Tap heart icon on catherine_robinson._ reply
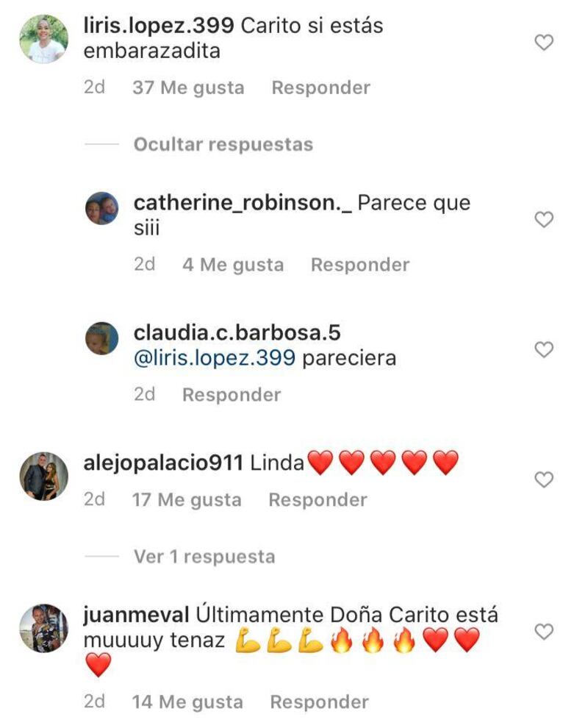Image resolution: width=588 pixels, height=728 pixels. point(544,219)
